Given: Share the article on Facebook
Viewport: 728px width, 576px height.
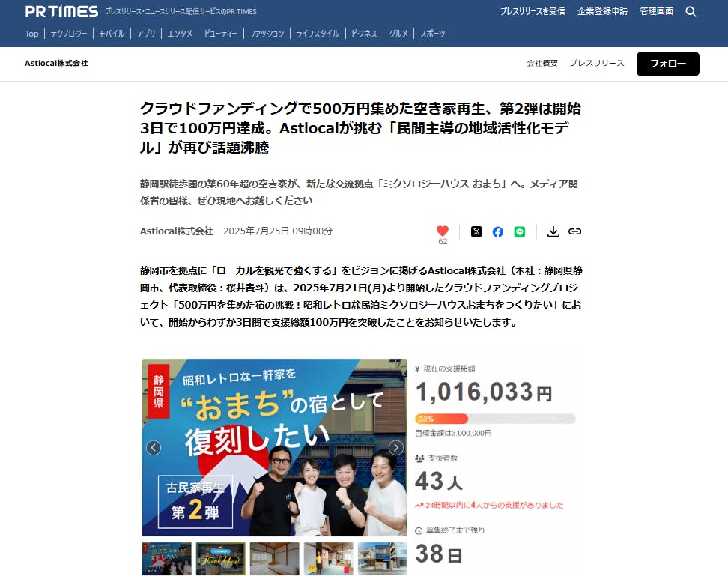Looking at the screenshot, I should tap(498, 231).
